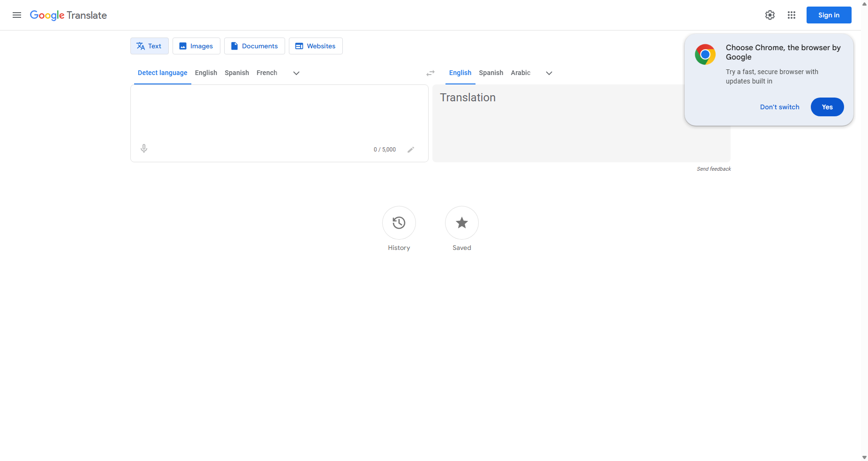This screenshot has width=868, height=461.
Task: Expand more target languages list
Action: (549, 73)
